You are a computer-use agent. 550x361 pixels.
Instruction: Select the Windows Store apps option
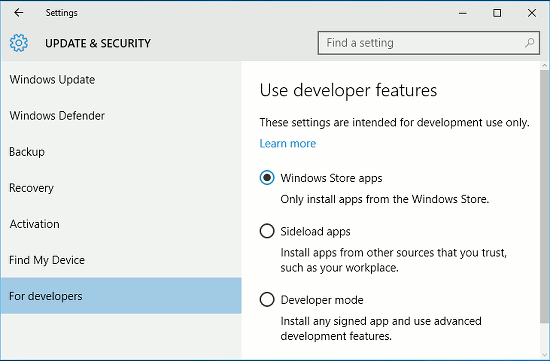(267, 178)
